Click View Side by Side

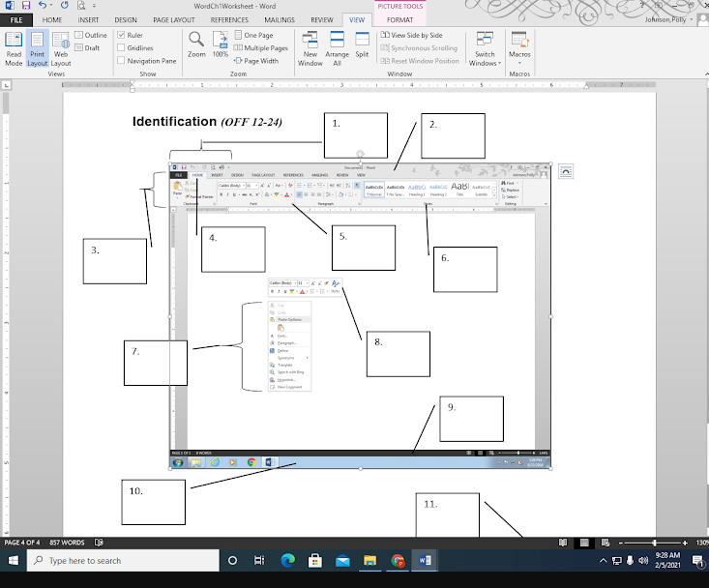[411, 35]
